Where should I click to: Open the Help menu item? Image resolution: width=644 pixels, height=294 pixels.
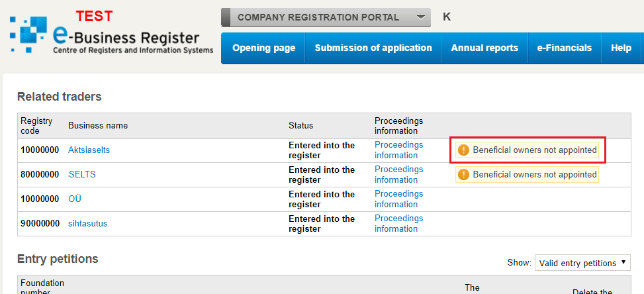click(x=621, y=48)
